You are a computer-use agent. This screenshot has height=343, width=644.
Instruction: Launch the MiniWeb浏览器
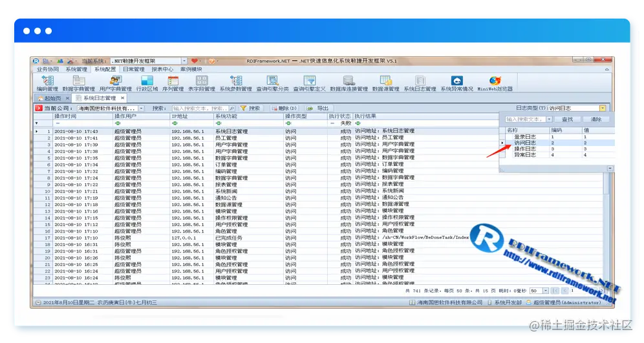[495, 83]
